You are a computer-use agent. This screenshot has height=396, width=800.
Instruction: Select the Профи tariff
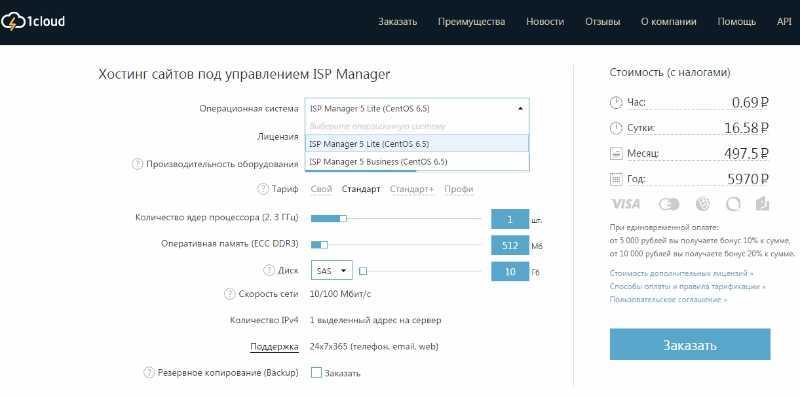(459, 189)
